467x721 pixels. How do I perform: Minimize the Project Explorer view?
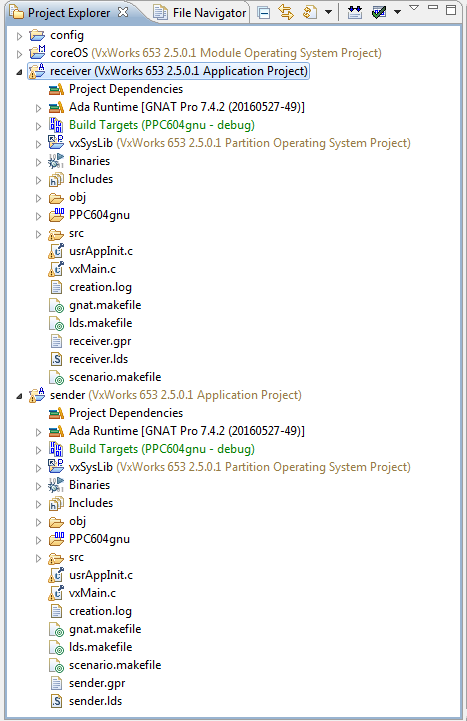point(433,8)
